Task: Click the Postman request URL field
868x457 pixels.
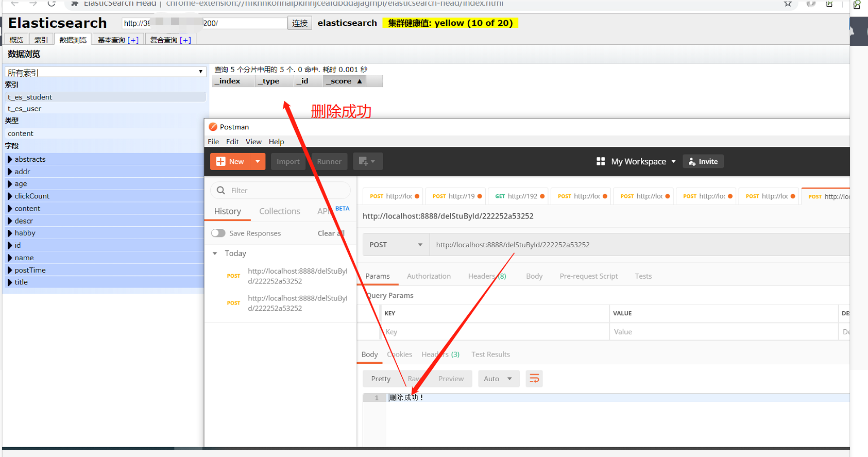Action: click(639, 245)
